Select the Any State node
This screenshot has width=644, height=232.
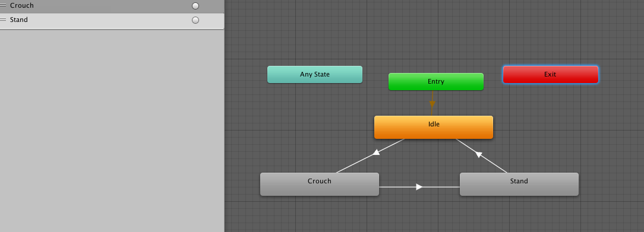(315, 75)
